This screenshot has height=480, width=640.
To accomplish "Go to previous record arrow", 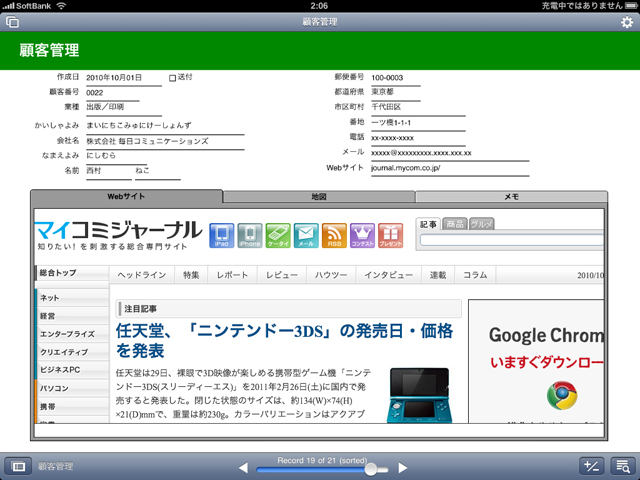I will 243,468.
